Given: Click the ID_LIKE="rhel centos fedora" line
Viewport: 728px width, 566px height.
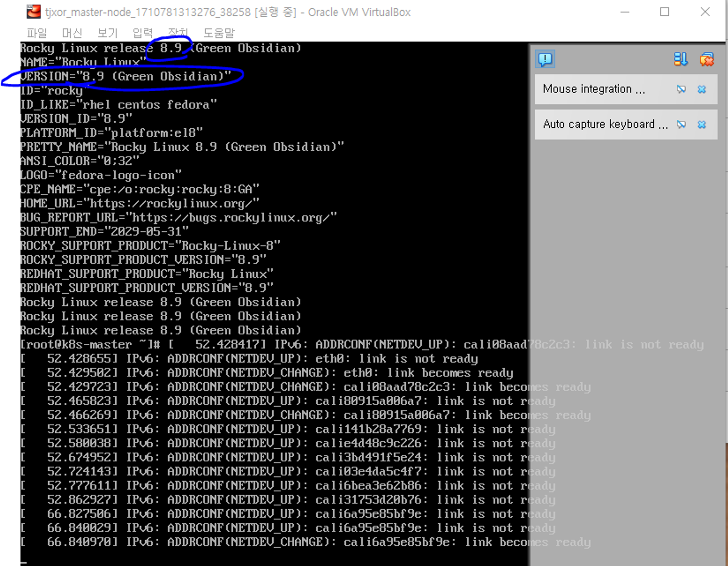Looking at the screenshot, I should pyautogui.click(x=119, y=105).
